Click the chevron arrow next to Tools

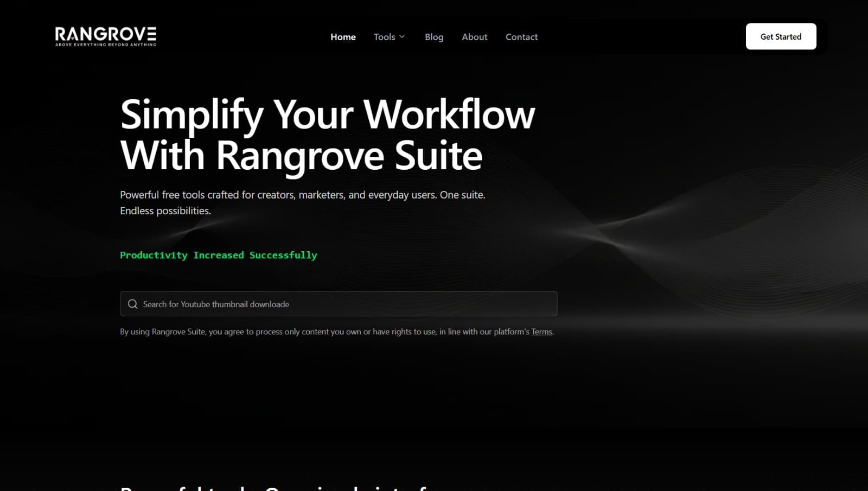coord(403,37)
